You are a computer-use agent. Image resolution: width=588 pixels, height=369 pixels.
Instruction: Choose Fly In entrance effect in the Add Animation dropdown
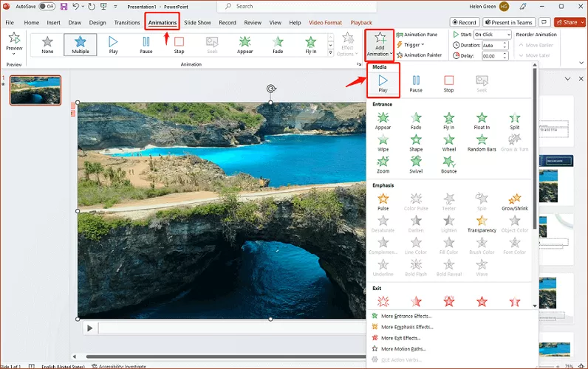pyautogui.click(x=448, y=121)
